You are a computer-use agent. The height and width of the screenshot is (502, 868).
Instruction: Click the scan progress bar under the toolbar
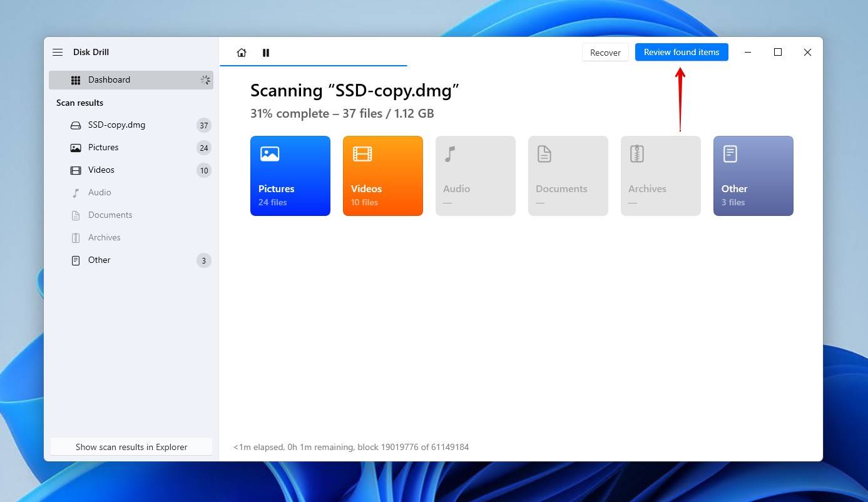pyautogui.click(x=314, y=65)
